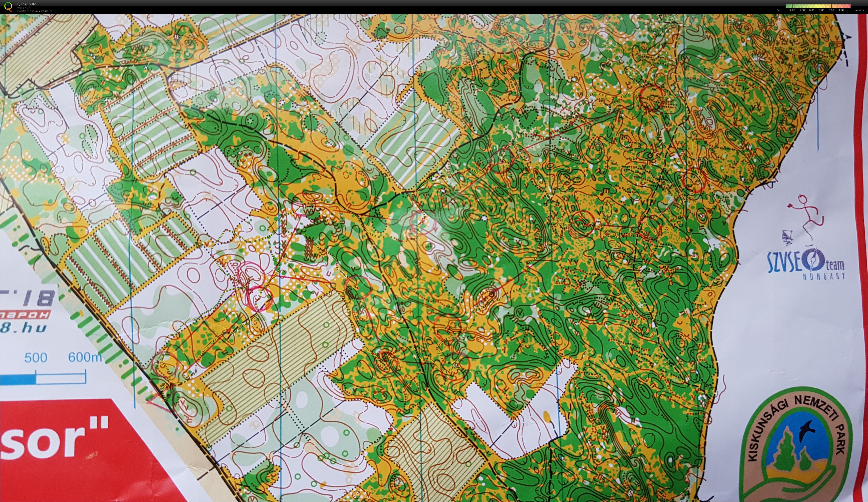
Task: Click the pace color gradient legend bar
Action: tap(818, 6)
